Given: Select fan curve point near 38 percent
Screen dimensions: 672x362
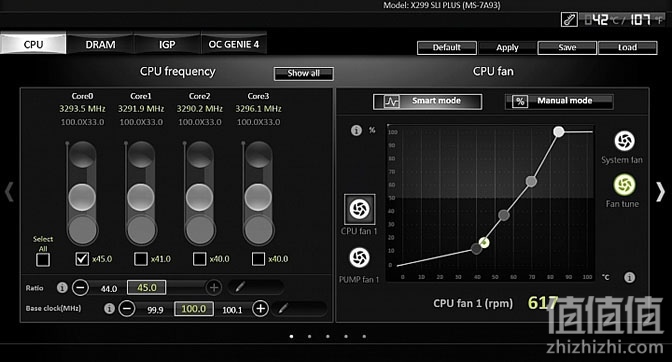Looking at the screenshot, I should 504,215.
